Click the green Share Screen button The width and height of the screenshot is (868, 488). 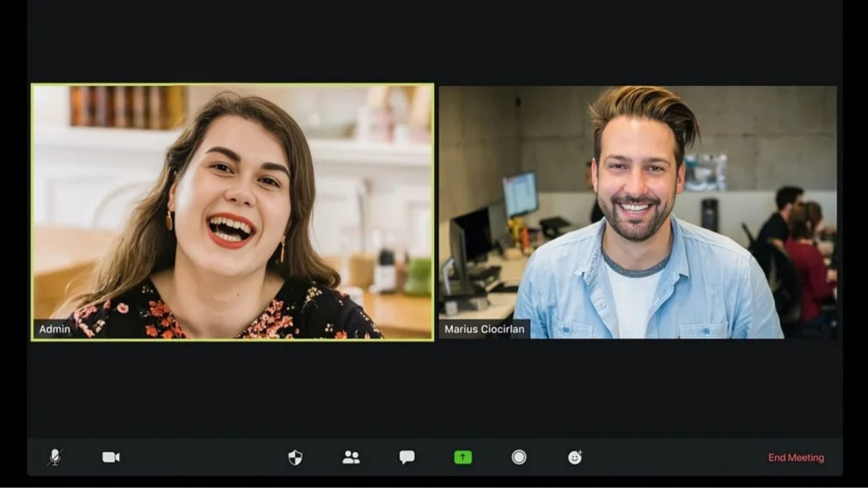(462, 457)
